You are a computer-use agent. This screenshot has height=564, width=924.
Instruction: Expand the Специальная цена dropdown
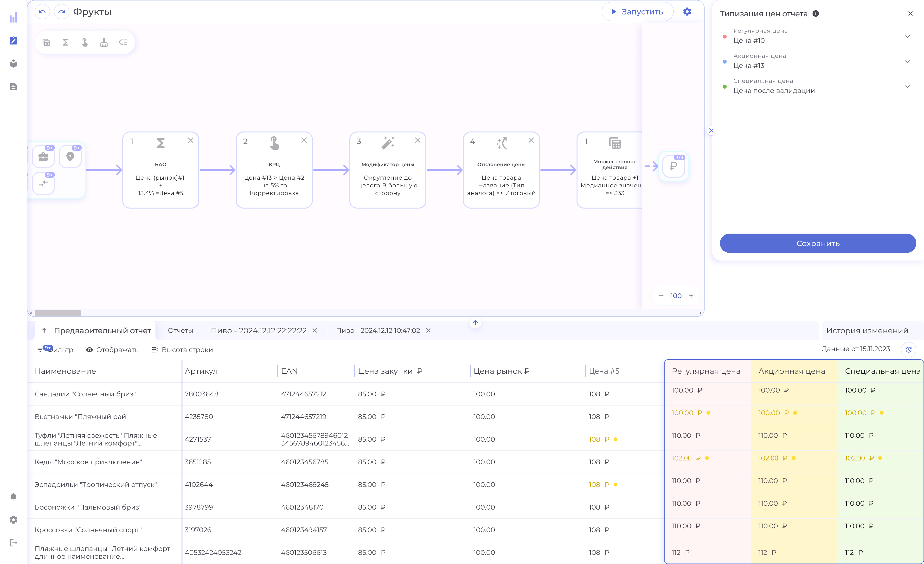click(907, 87)
